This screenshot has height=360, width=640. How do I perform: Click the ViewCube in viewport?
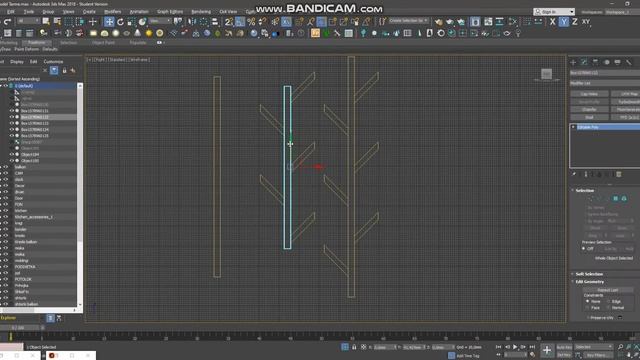click(x=547, y=74)
